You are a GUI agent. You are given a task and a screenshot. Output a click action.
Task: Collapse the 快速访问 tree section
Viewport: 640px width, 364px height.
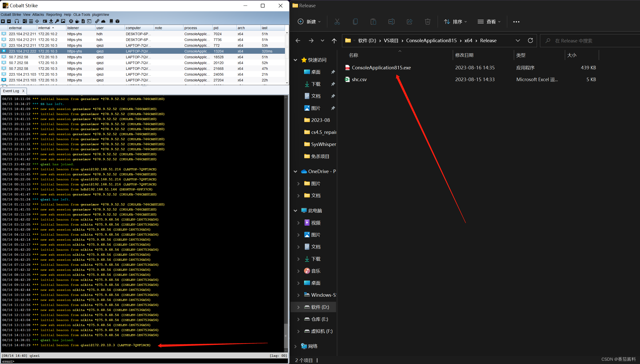click(296, 60)
